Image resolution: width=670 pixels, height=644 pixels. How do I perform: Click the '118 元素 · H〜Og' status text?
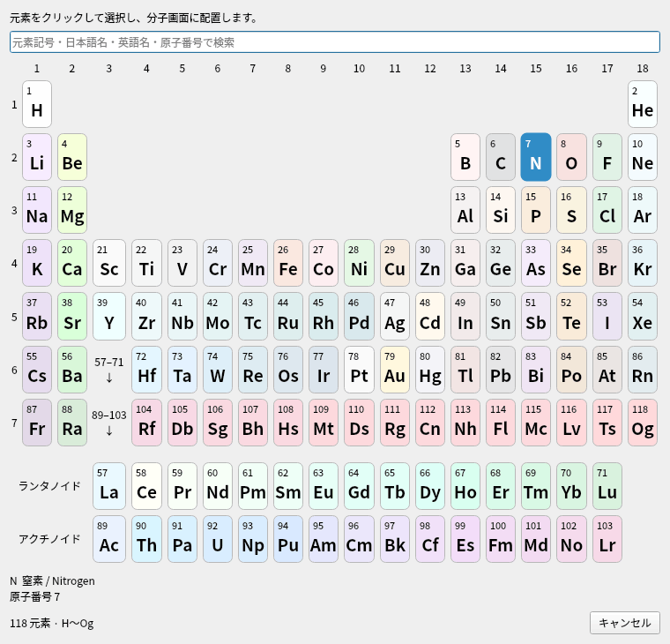[x=52, y=623]
